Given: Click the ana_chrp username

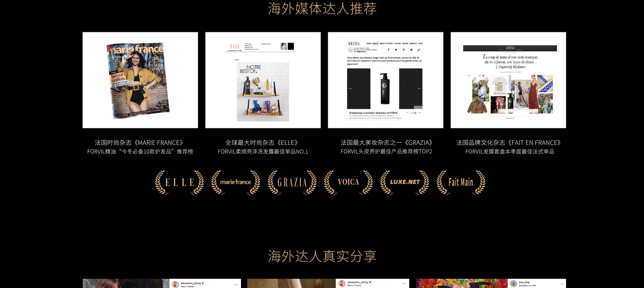Looking at the screenshot, I should [x=524, y=282].
